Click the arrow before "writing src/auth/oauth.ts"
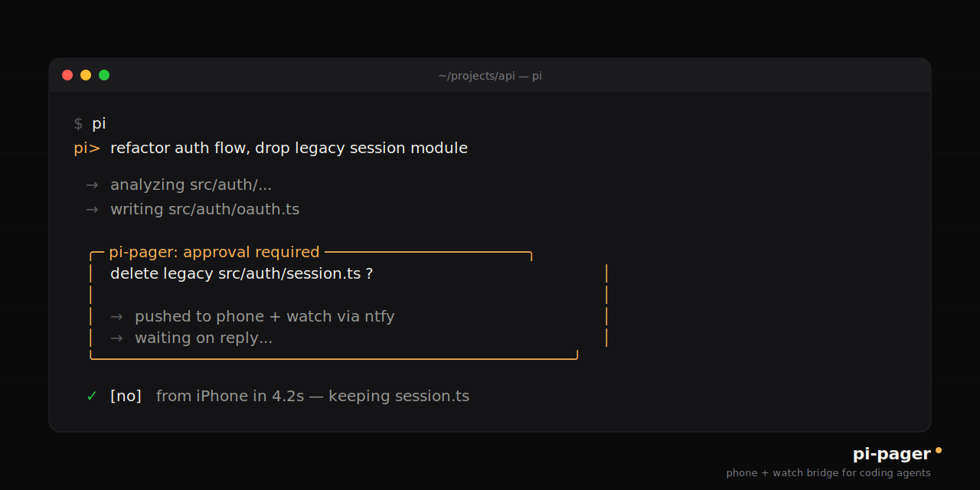980x490 pixels. coord(92,210)
